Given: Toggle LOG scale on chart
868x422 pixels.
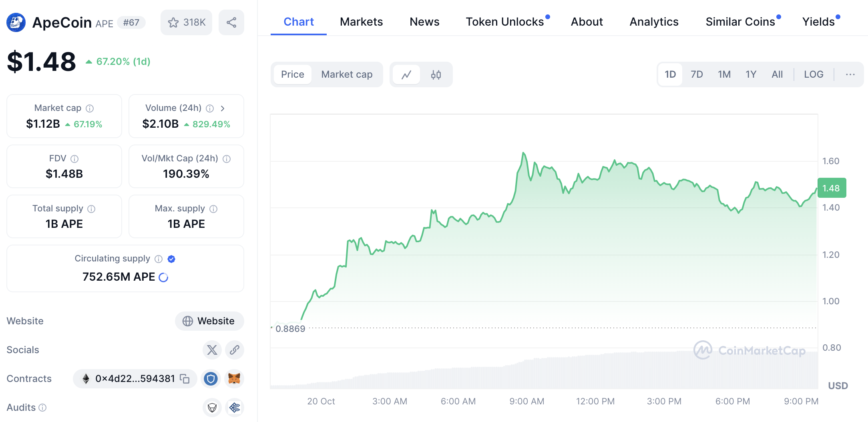Looking at the screenshot, I should [814, 74].
